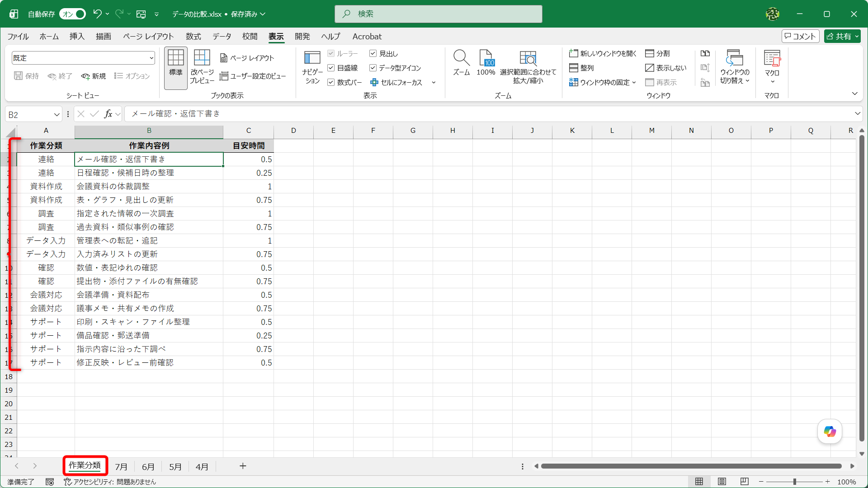Open the ナビゲーション pane
Screen dimensions: 868x488
click(x=312, y=68)
